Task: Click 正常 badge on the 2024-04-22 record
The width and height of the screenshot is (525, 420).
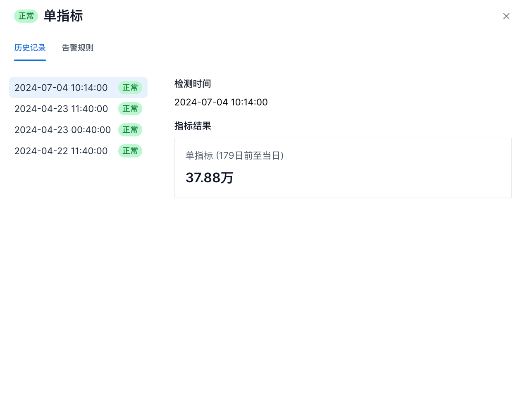Action: [x=130, y=151]
